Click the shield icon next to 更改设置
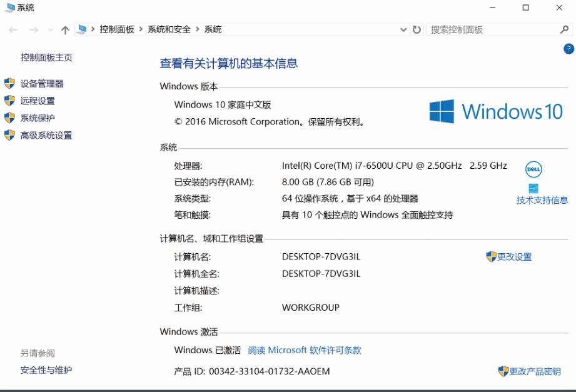576x392 pixels. pyautogui.click(x=490, y=256)
